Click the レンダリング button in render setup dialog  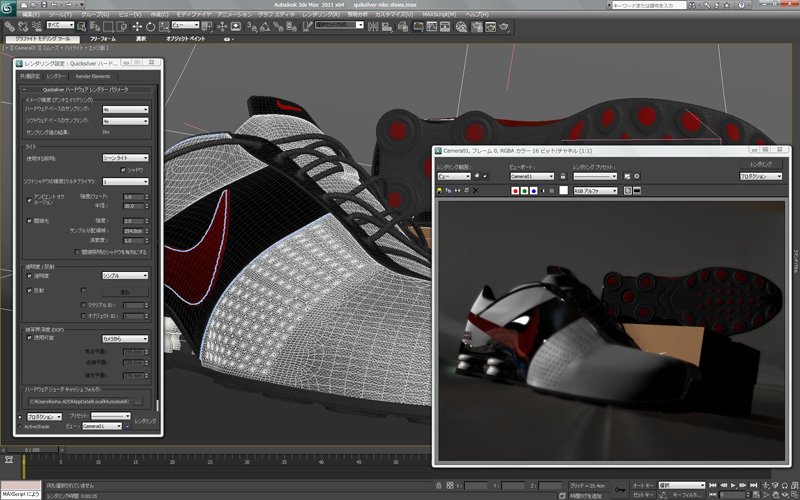[146, 421]
